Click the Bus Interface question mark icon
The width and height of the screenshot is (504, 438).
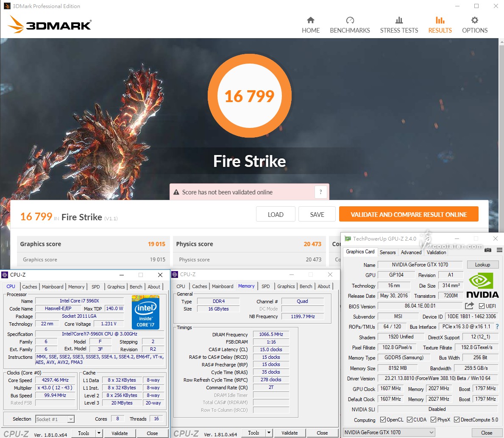point(497,327)
